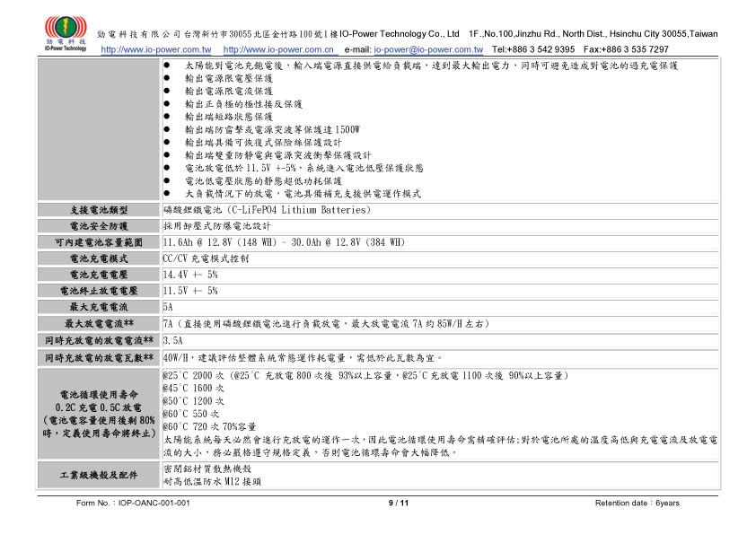Click the io-power@io-power.com.tw email link
The image size is (756, 534).
tap(427, 49)
